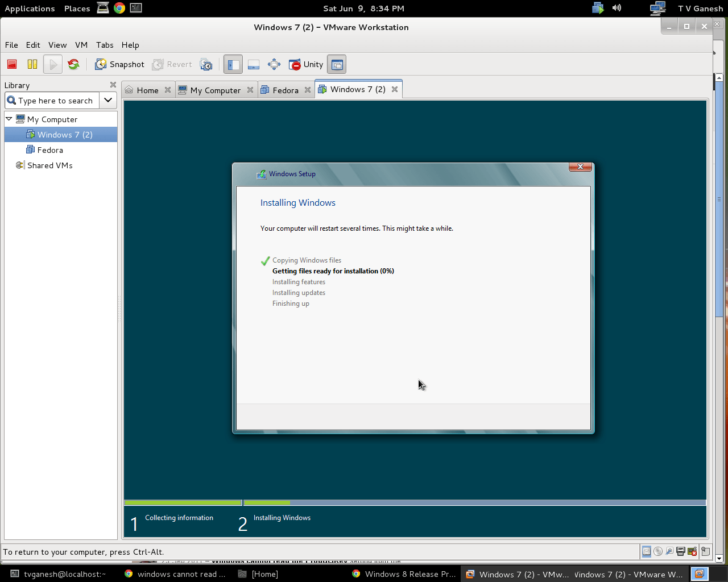Click the scroll down arrow of the window
The width and height of the screenshot is (728, 582).
point(719,558)
